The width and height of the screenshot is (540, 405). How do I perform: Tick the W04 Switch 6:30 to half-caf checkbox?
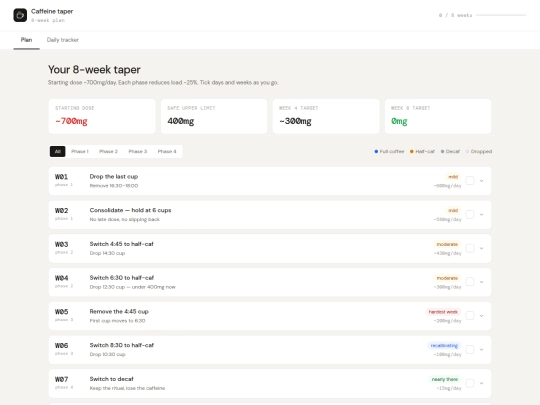tap(470, 282)
